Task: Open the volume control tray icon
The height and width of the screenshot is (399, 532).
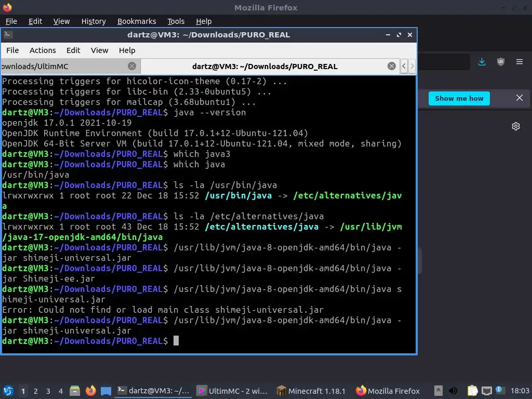Action: click(453, 391)
